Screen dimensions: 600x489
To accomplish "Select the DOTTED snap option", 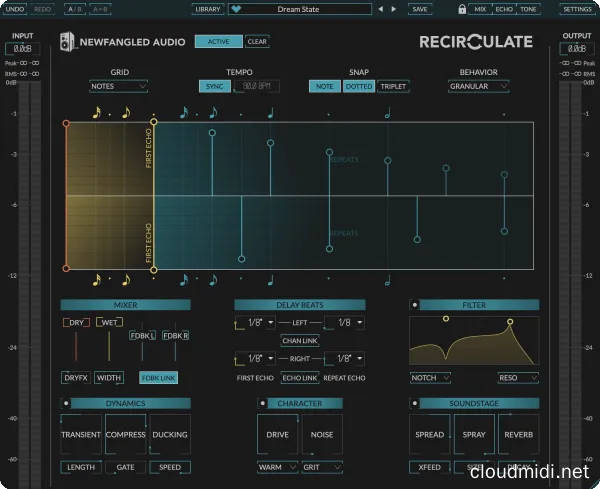I will pos(358,87).
